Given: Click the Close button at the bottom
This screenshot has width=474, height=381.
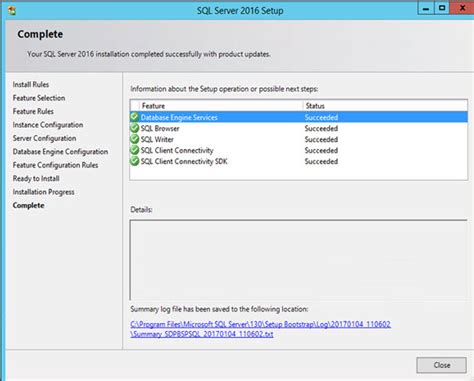Looking at the screenshot, I should (441, 365).
